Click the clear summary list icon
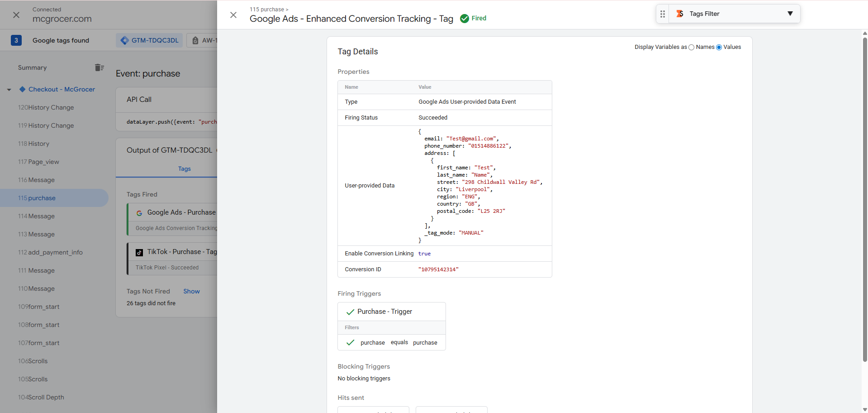The height and width of the screenshot is (413, 868). 99,67
